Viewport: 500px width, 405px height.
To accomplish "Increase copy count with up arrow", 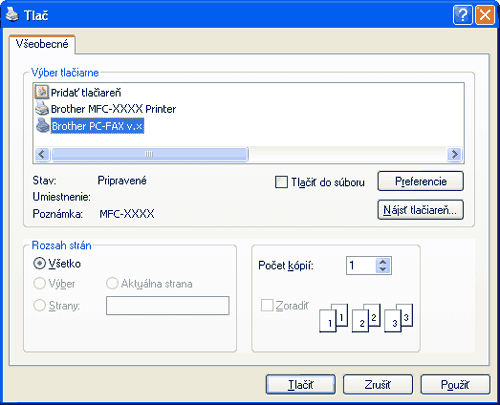I will 383,262.
